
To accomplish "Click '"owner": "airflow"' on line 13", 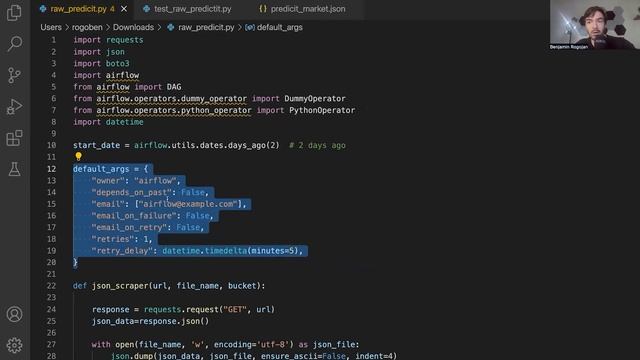I will 134,181.
